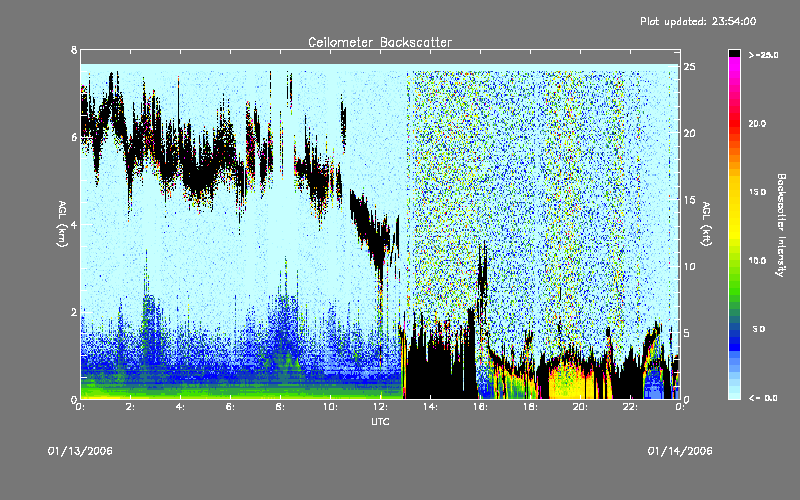Click the 6: hour tick on time axis

click(230, 407)
